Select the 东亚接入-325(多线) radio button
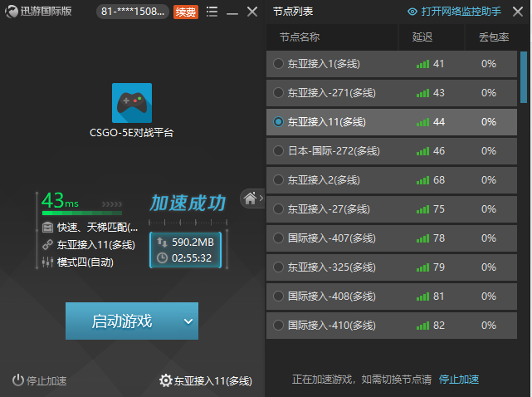 point(278,267)
